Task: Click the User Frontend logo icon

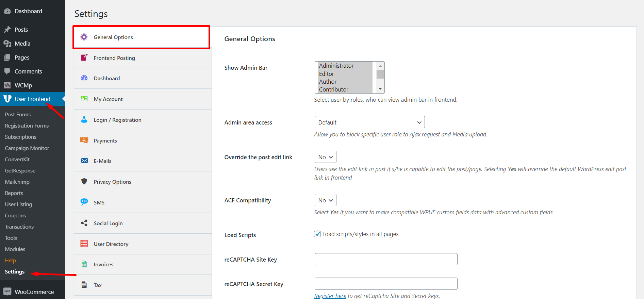Action: [7, 99]
